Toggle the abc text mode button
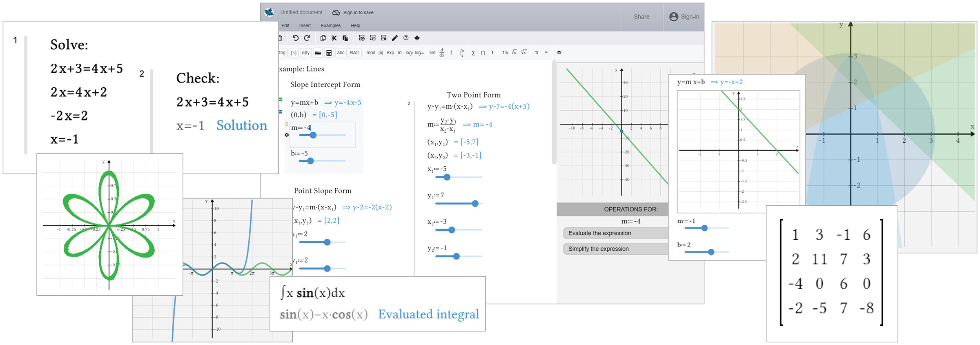The height and width of the screenshot is (345, 980). 341,53
